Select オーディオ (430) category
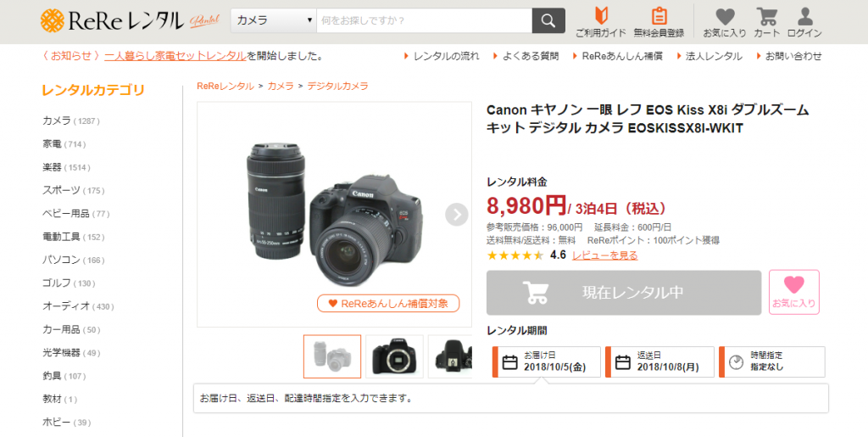 78,306
